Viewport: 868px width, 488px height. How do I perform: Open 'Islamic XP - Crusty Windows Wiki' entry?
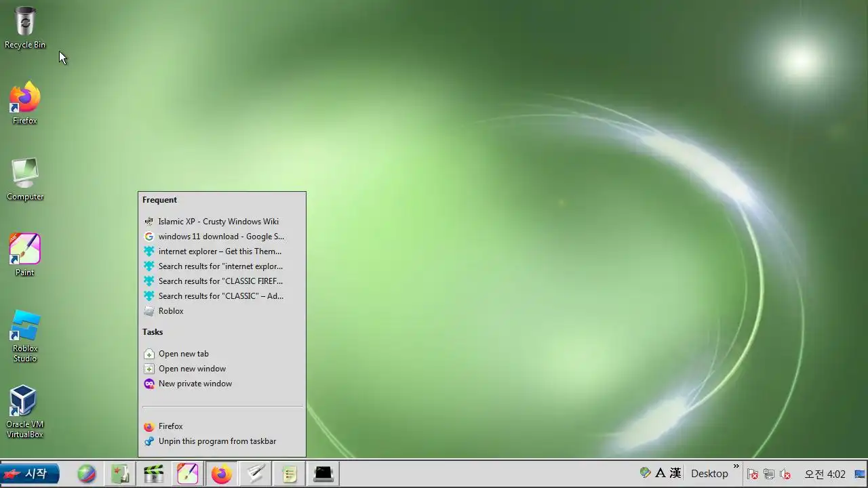222,222
